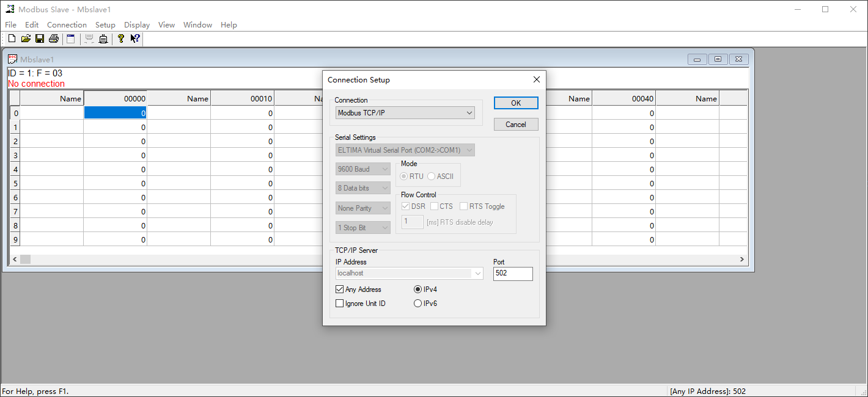This screenshot has width=868, height=397.
Task: Click the grid's horizontal scrollbar right arrow
Action: (x=742, y=260)
